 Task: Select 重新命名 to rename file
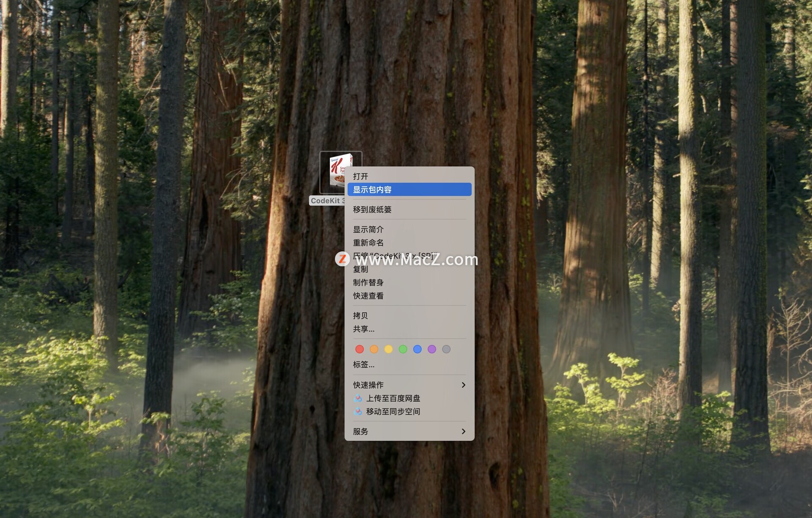[x=368, y=242]
